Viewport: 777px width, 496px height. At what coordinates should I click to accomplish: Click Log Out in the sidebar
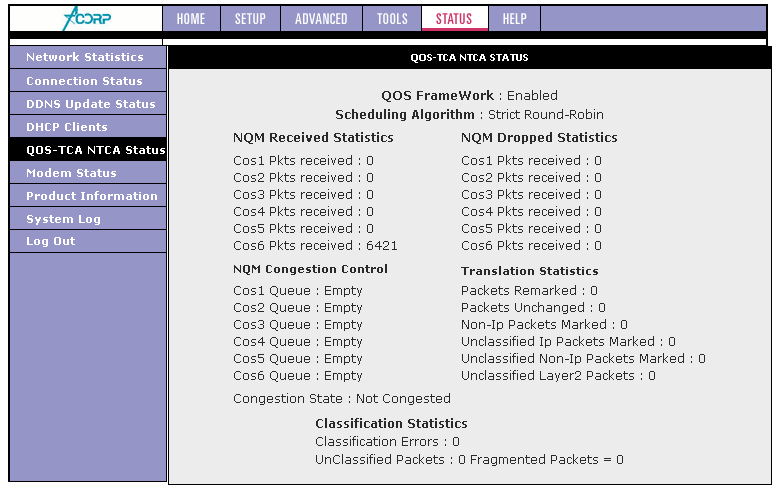click(x=88, y=241)
